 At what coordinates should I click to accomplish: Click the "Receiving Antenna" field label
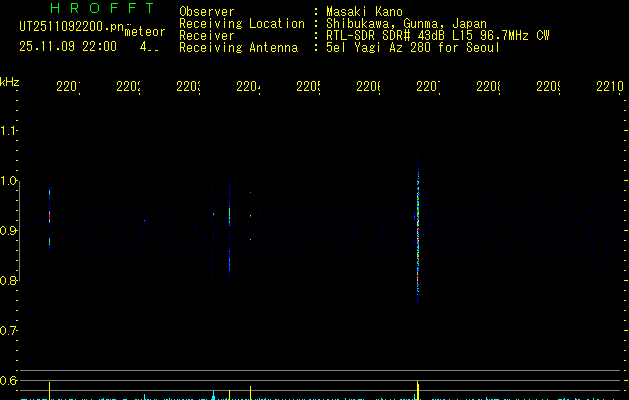click(239, 48)
